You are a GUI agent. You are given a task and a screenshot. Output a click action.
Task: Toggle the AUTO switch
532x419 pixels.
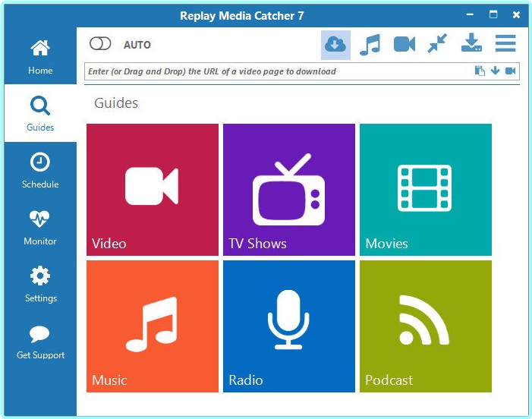[x=100, y=44]
